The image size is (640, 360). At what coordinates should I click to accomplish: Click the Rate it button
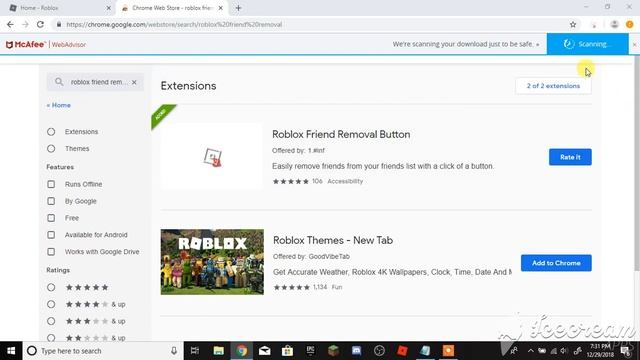[570, 157]
